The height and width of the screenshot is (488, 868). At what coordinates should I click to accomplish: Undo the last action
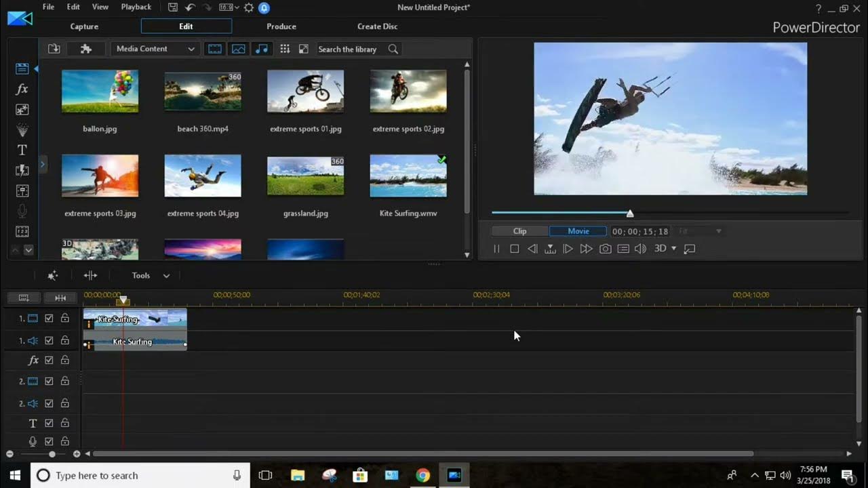pyautogui.click(x=191, y=7)
